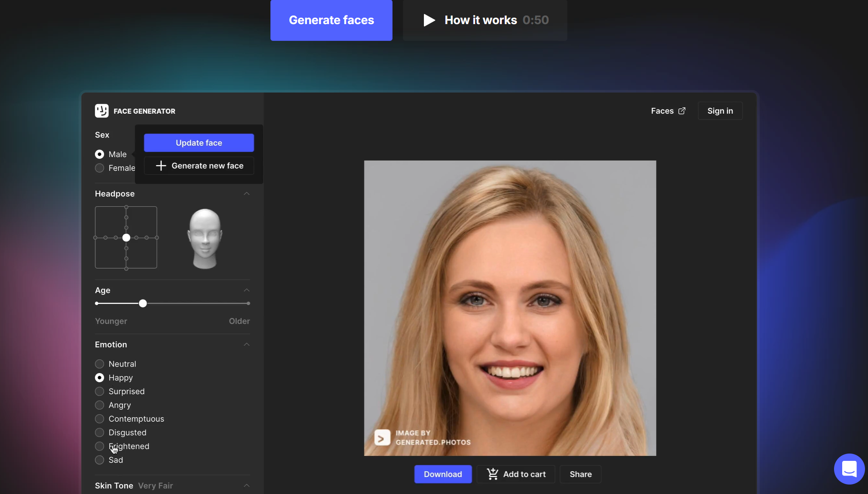The width and height of the screenshot is (868, 494).
Task: Enable the Neutral emotion setting
Action: (x=100, y=363)
